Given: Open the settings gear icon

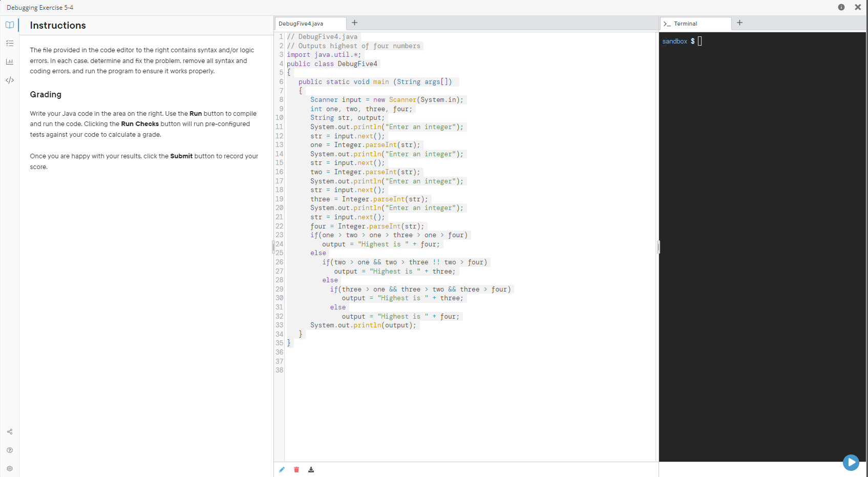Looking at the screenshot, I should coord(9,469).
